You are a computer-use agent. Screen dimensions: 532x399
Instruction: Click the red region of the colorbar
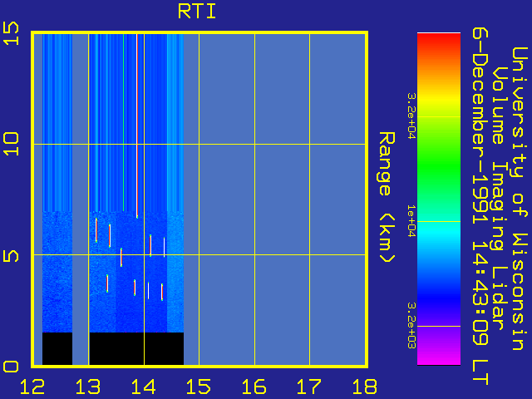pyautogui.click(x=439, y=44)
